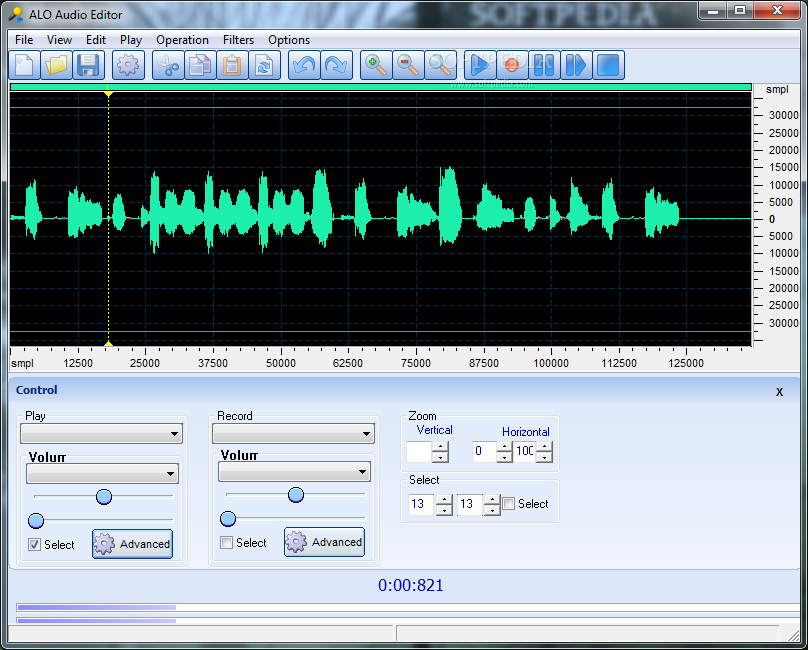This screenshot has width=808, height=650.
Task: Minimize the ALO Audio Editor window
Action: pos(713,11)
